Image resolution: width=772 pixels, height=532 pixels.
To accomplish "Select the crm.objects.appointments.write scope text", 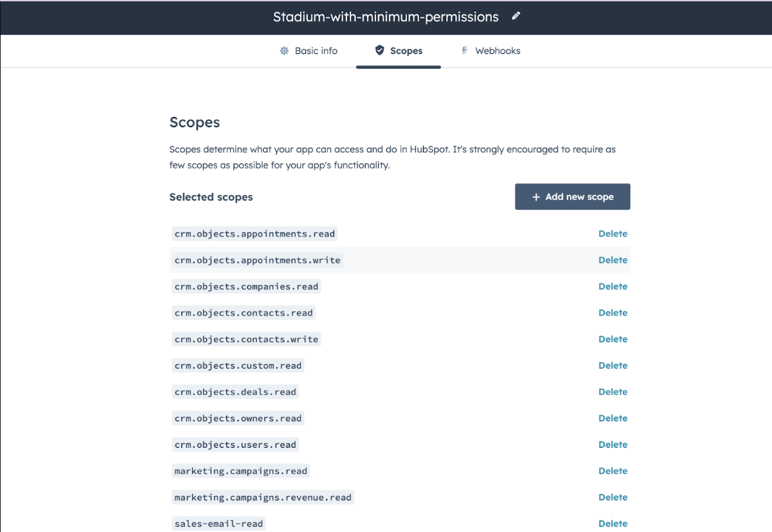I will 257,260.
